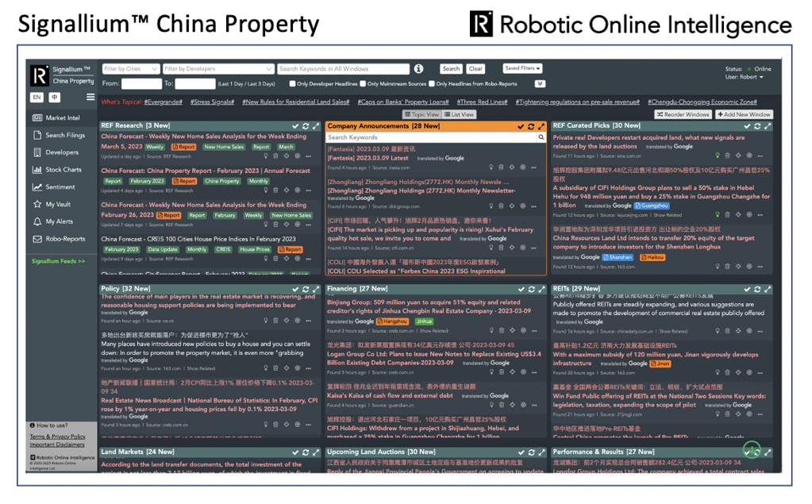
Task: Click the Guangzhou city tag on CIFI headline
Action: point(652,206)
